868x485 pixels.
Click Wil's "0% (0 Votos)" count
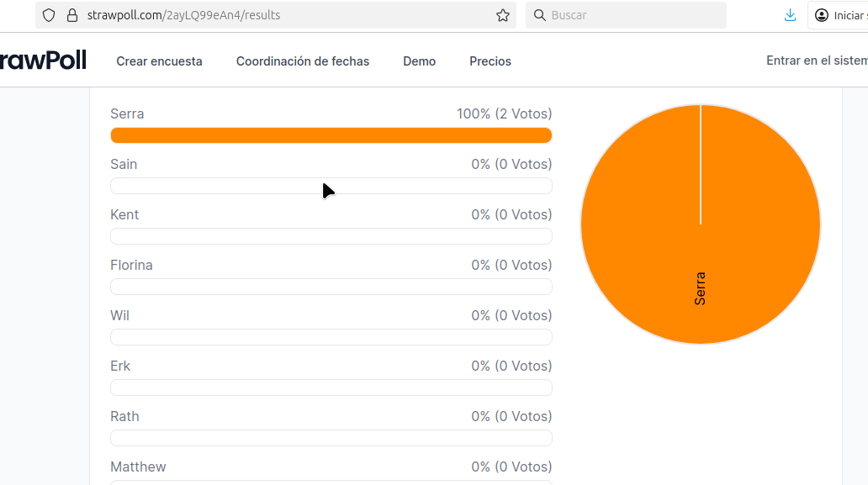[511, 315]
